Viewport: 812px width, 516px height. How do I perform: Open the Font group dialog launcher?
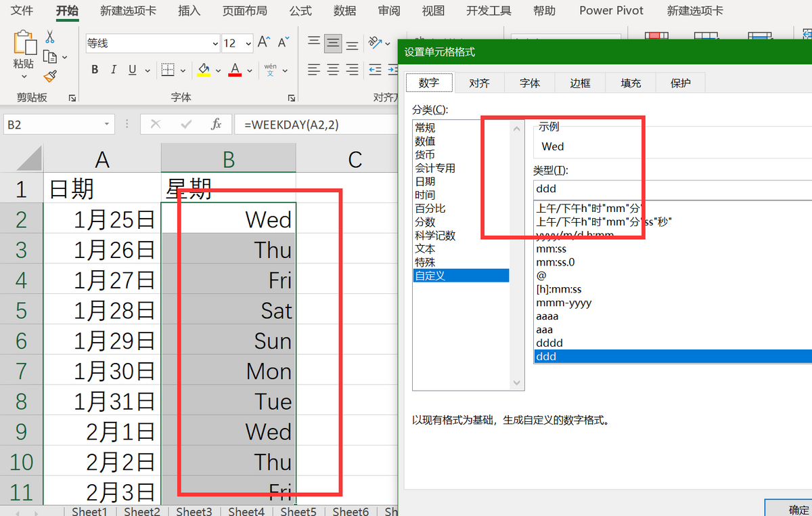[292, 98]
